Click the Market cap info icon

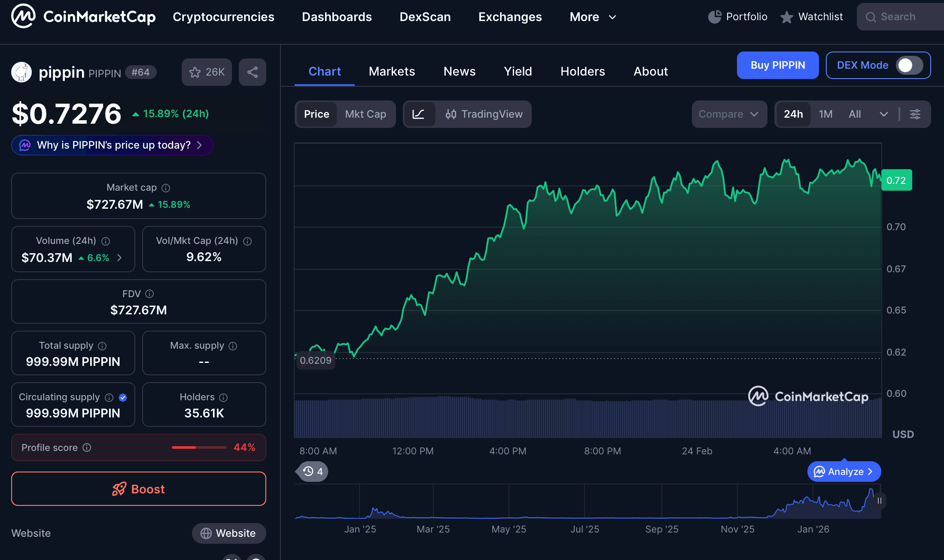click(x=166, y=188)
